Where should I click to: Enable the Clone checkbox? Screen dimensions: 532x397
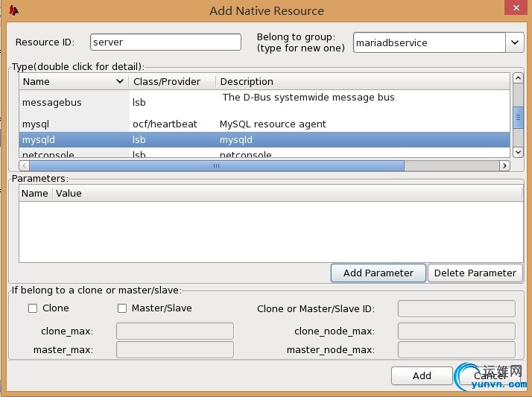click(33, 308)
